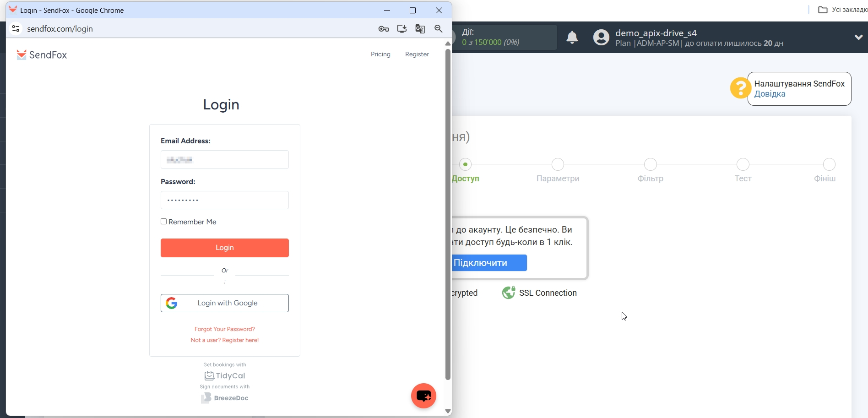Open the password manager key icon
Image resolution: width=868 pixels, height=418 pixels.
(384, 29)
